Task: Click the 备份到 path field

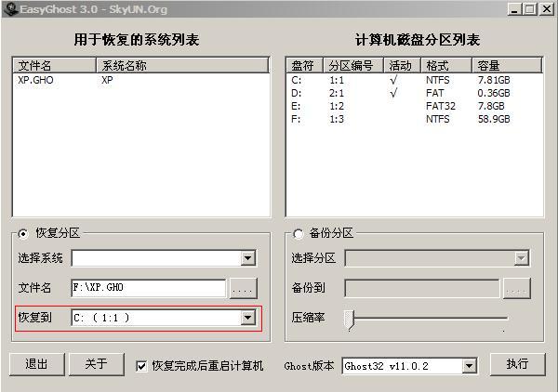Action: (421, 288)
